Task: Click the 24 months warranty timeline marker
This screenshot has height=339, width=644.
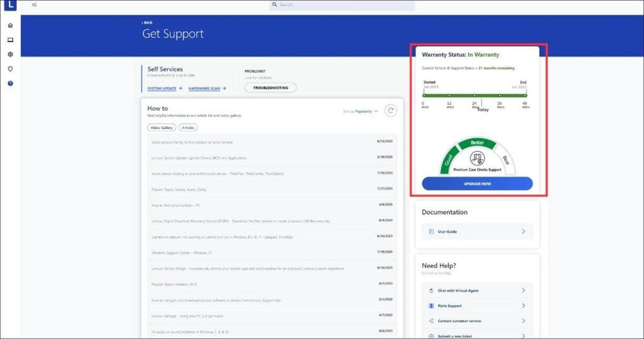Action: coord(475,96)
